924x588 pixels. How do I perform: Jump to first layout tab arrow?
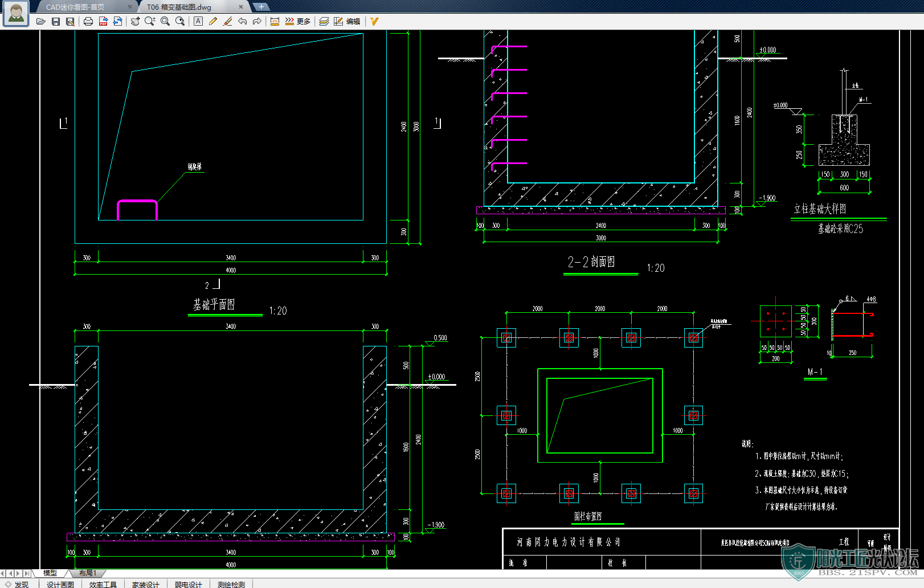[3, 573]
